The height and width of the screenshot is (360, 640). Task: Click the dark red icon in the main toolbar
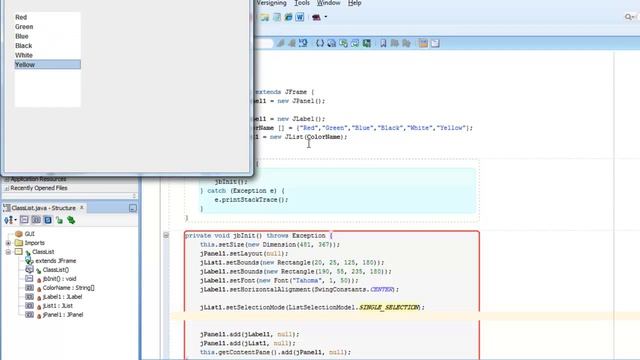point(316,17)
